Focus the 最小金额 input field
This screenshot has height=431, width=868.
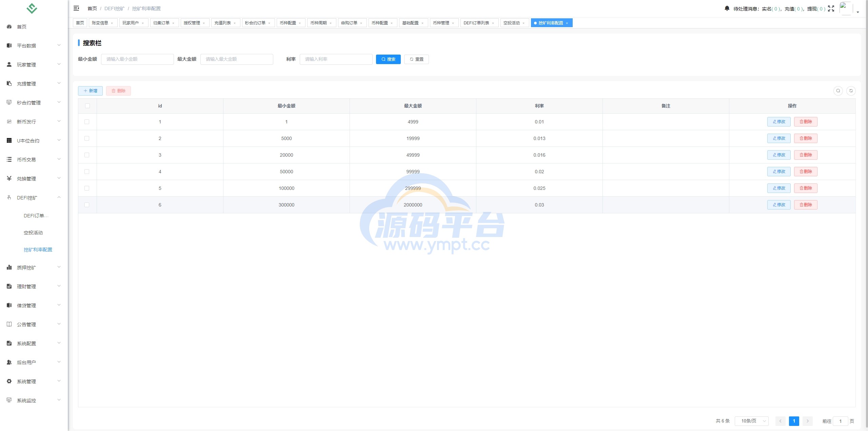click(x=137, y=59)
